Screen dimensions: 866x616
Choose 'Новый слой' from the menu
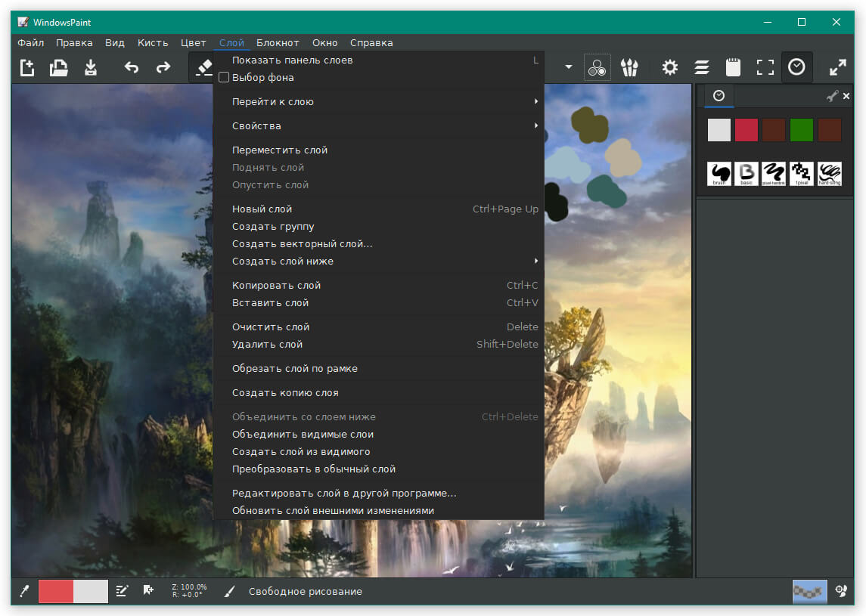click(262, 209)
